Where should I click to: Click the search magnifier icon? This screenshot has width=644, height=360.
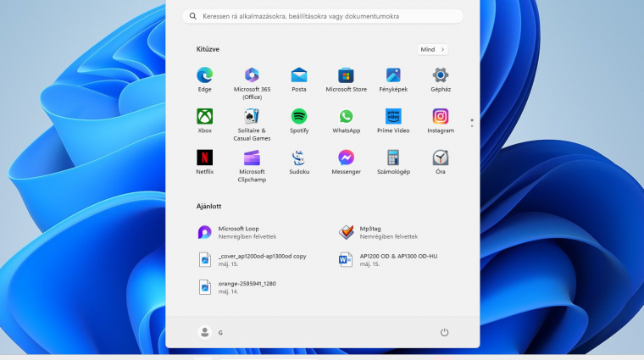pos(192,16)
